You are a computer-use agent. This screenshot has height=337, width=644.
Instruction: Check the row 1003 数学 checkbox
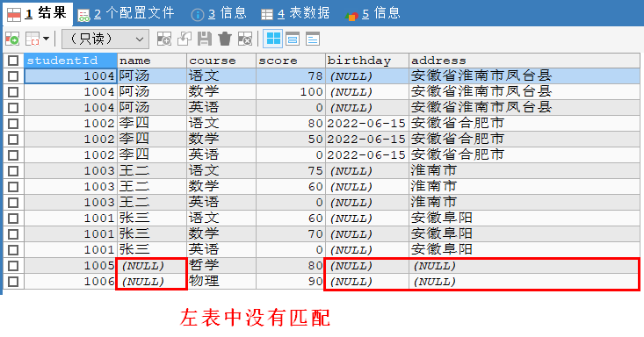[13, 187]
